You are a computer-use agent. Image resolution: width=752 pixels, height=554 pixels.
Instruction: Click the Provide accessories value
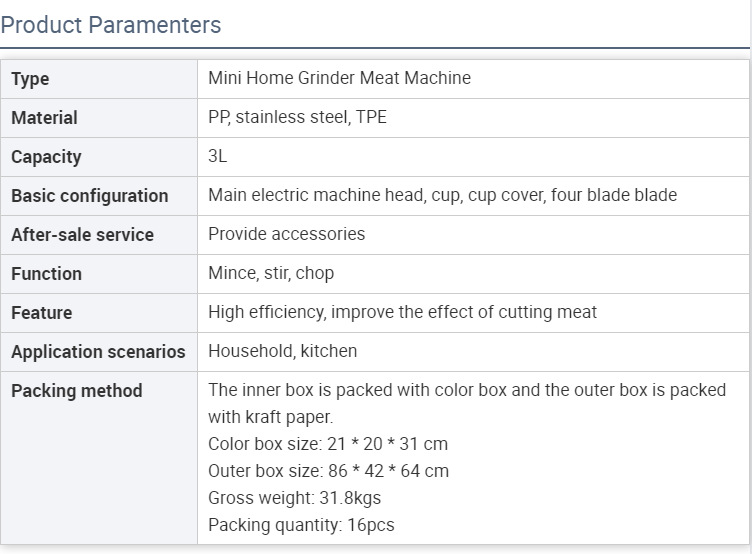[286, 234]
